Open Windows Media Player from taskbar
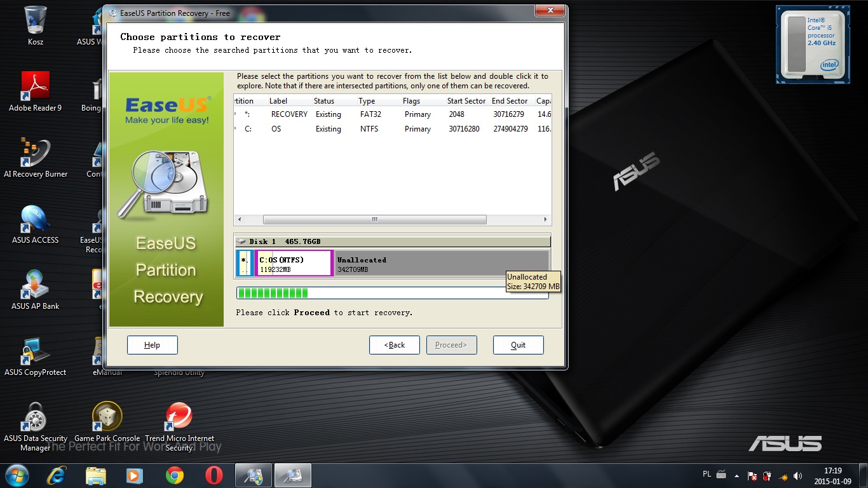 (135, 475)
